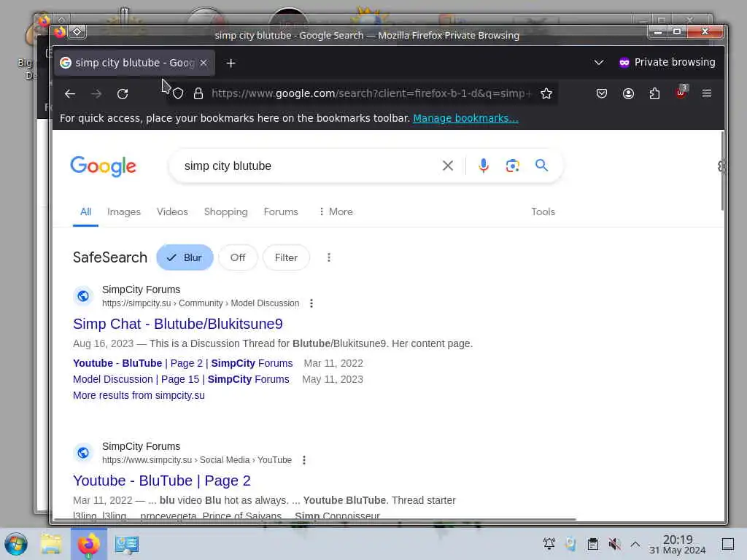747x560 pixels.
Task: Toggle the muted volume tray icon
Action: point(614,544)
